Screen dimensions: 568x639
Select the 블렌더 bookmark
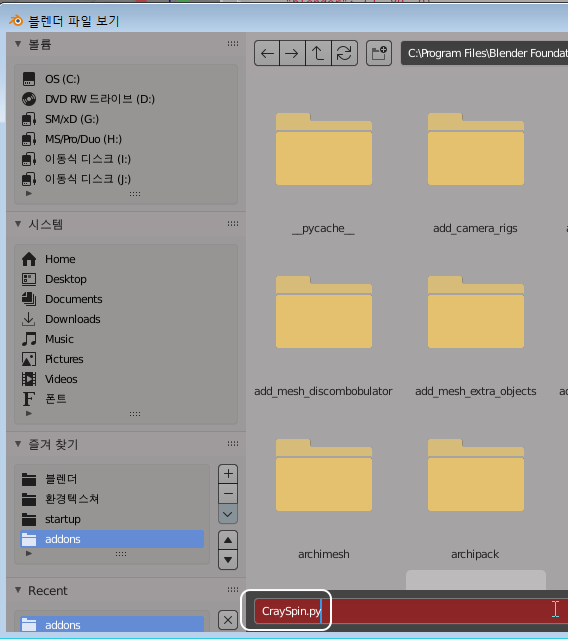point(112,479)
